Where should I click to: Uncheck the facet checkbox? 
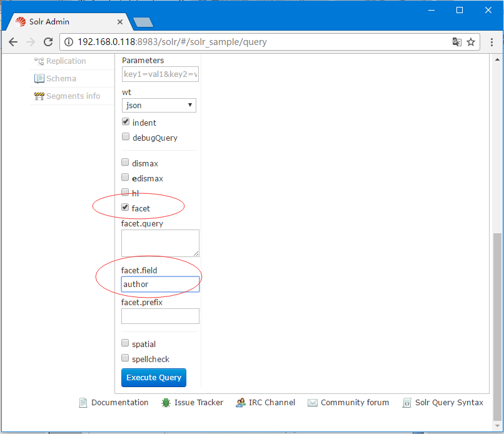(125, 208)
